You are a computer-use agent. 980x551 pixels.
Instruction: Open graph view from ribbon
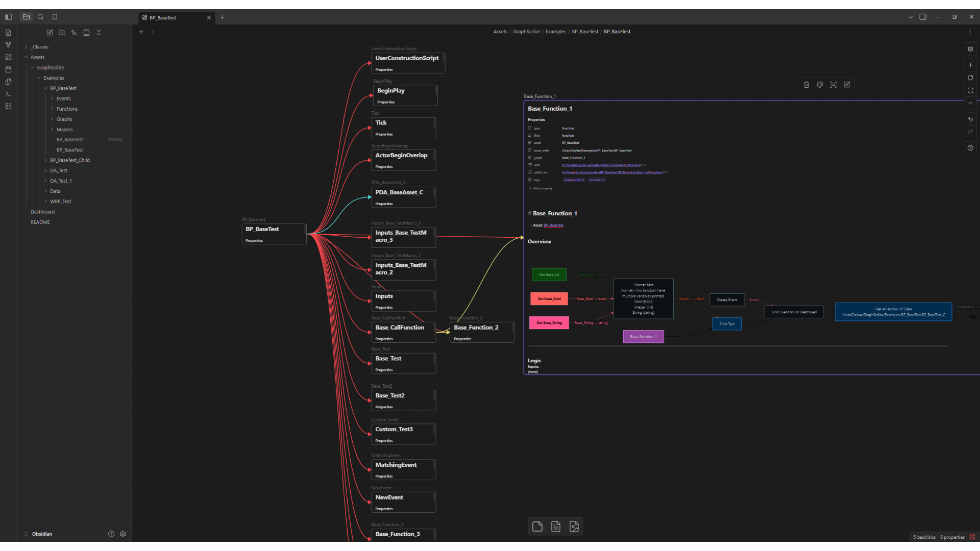[8, 45]
